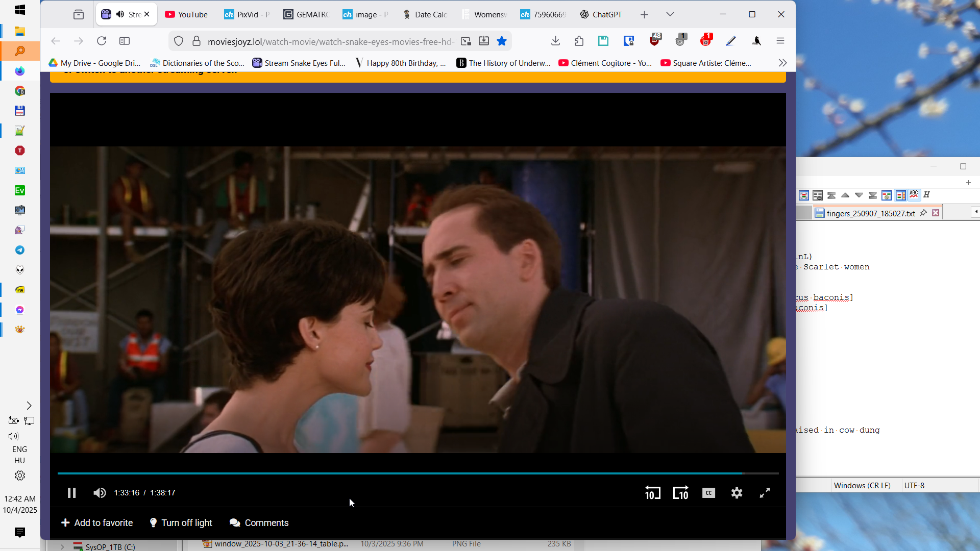Show more bookmarks chevron

click(782, 63)
